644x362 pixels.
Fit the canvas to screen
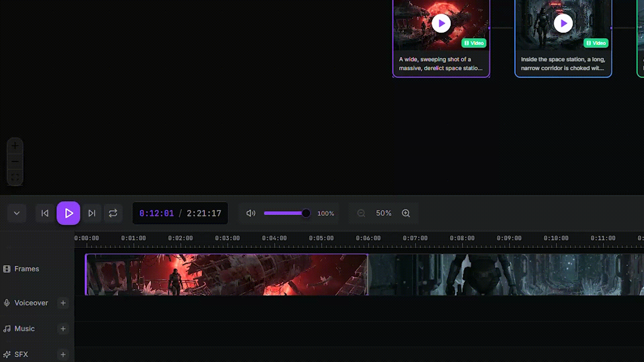tap(15, 177)
